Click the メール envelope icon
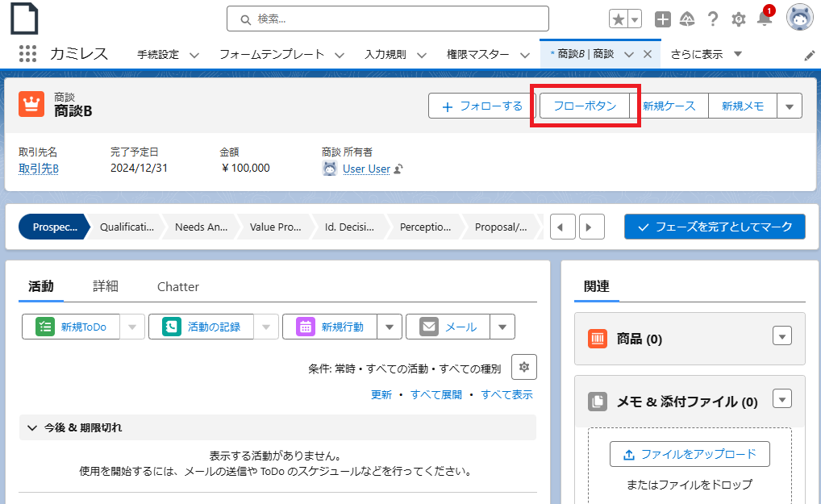The height and width of the screenshot is (504, 821). click(429, 327)
